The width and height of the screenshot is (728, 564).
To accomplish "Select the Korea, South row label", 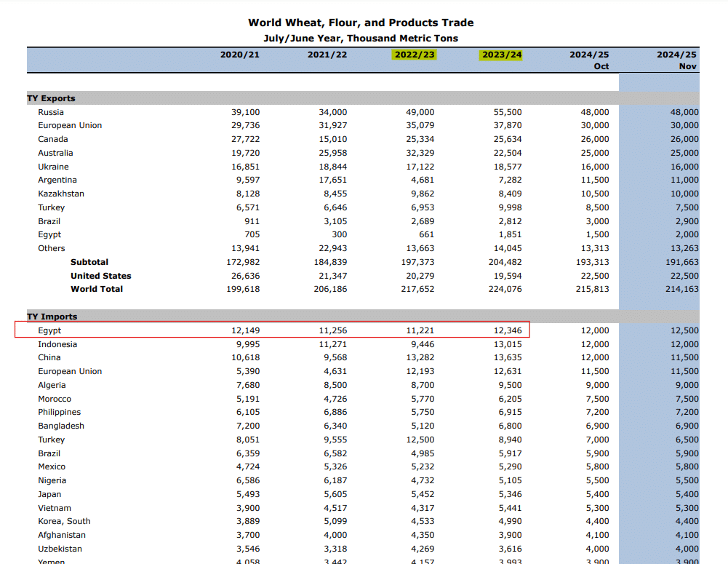I will (64, 521).
